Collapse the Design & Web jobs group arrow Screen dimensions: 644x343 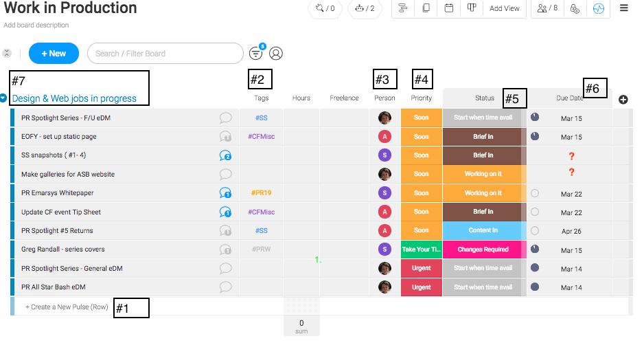click(x=3, y=98)
